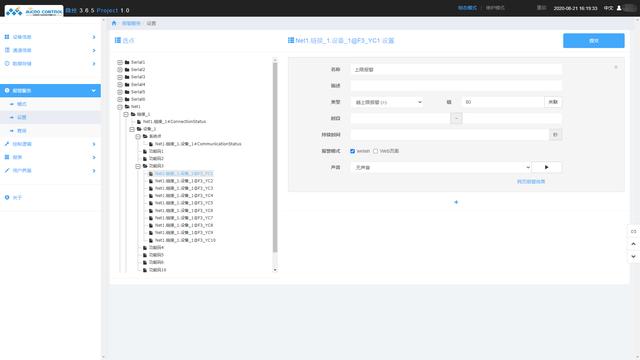Switch to the grey mode link in top bar
The width and height of the screenshot is (640, 360).
coord(495,8)
